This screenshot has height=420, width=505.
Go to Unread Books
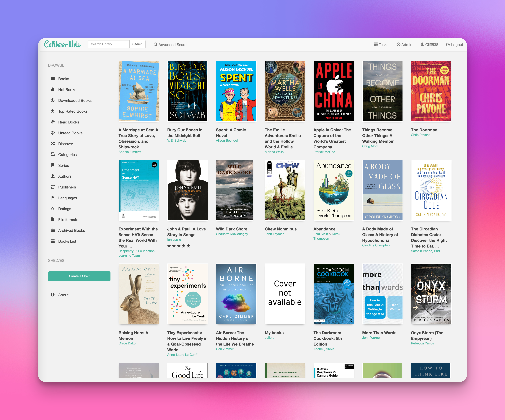(x=70, y=133)
